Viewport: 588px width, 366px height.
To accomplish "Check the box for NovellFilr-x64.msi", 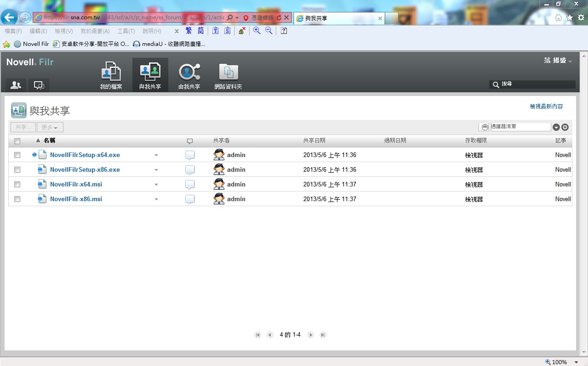I will tap(17, 185).
